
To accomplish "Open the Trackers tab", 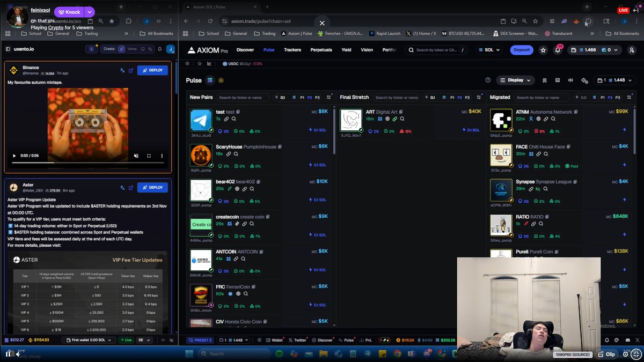I will 292,50.
